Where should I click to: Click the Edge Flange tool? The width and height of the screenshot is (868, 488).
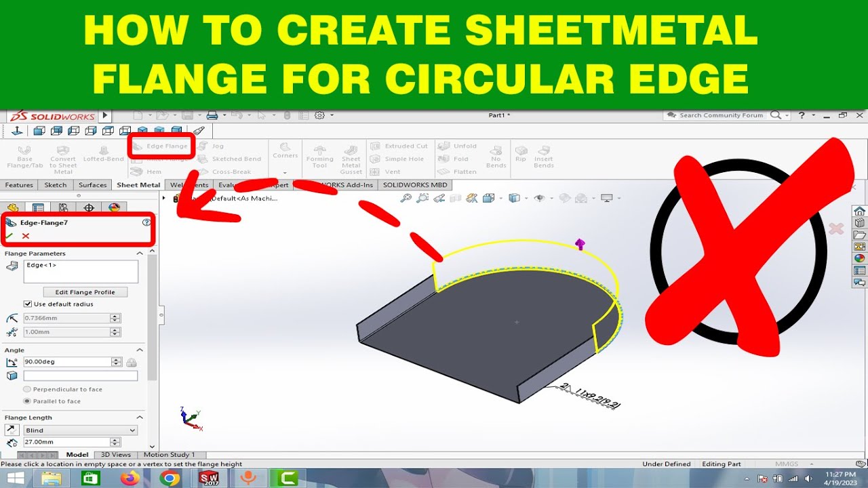tap(161, 146)
